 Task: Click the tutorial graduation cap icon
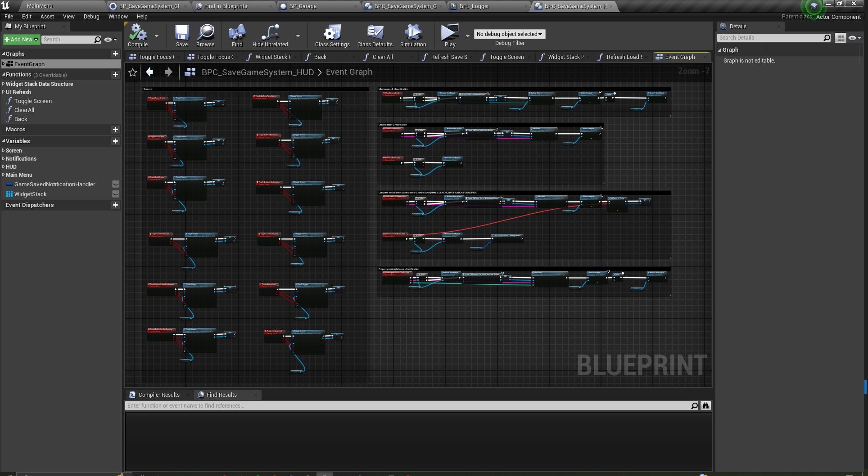coord(813,6)
